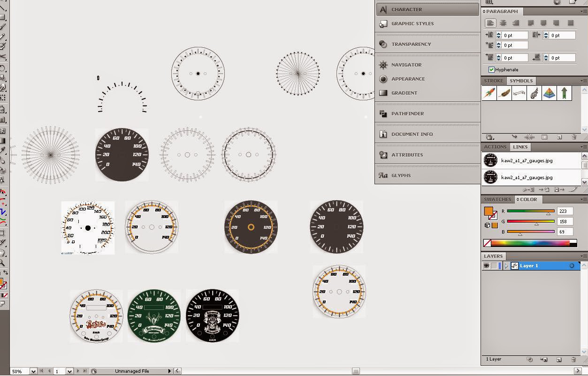This screenshot has width=588, height=376.
Task: Click the G color slider
Action: (530, 222)
